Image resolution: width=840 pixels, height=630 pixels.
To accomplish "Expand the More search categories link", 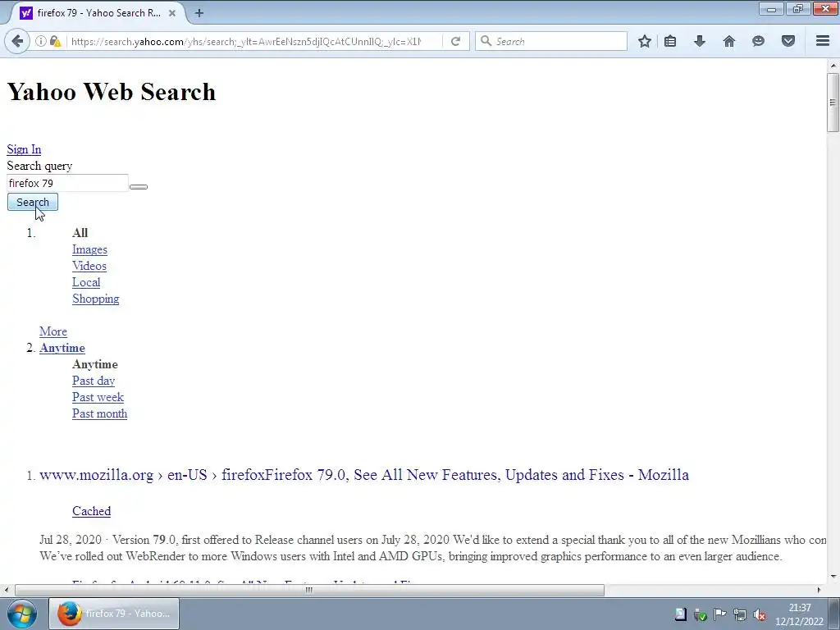I will click(53, 331).
